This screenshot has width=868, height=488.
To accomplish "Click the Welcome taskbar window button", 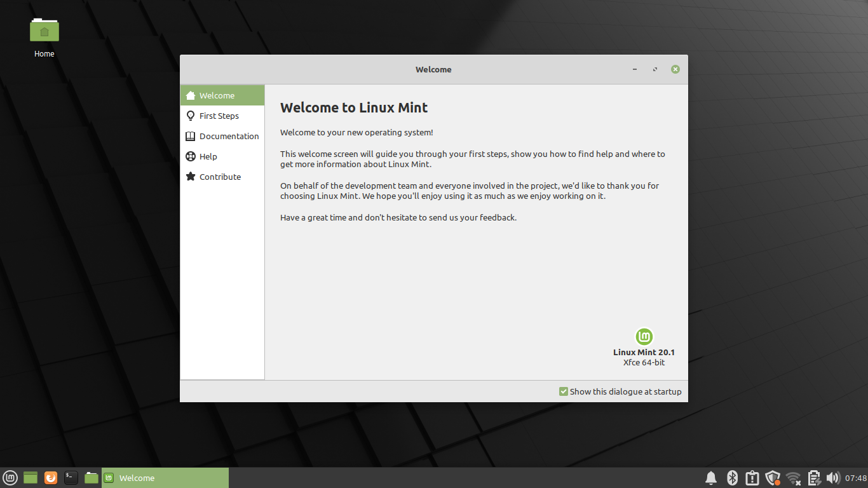I will click(x=165, y=478).
